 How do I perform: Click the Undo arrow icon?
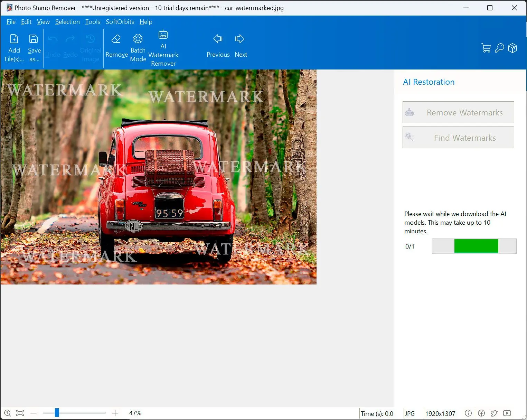coord(53,39)
